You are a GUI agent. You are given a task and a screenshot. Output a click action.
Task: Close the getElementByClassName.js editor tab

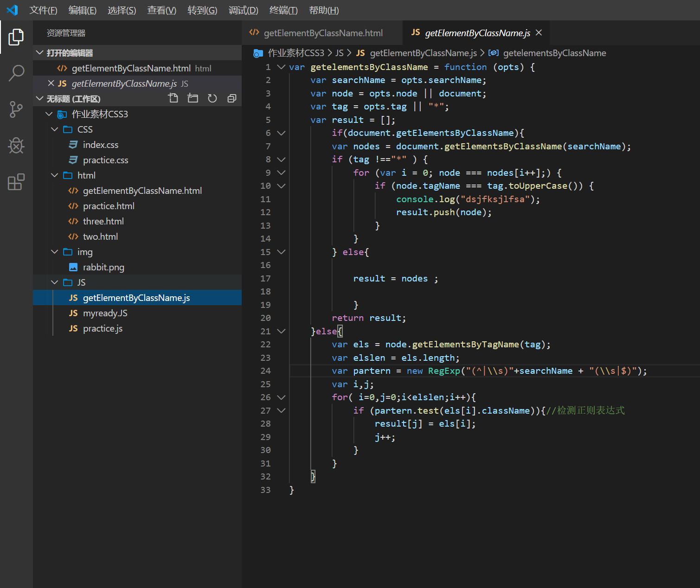click(539, 33)
